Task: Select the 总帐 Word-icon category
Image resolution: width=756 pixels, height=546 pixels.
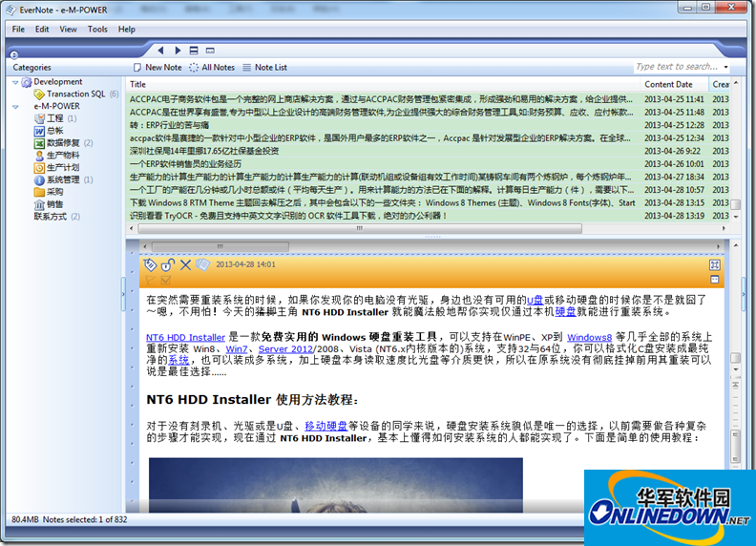Action: point(49,131)
